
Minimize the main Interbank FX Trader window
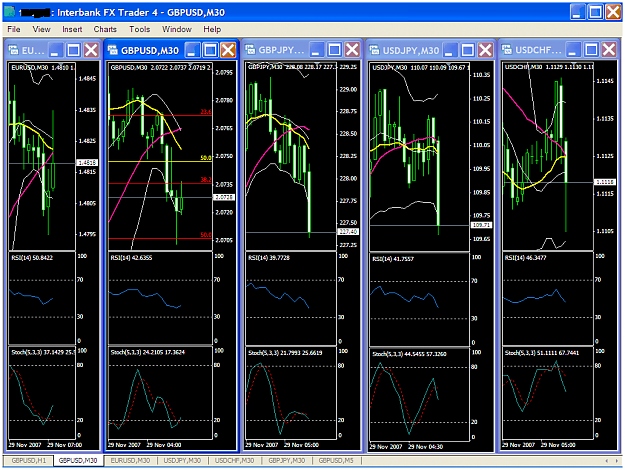coord(577,12)
